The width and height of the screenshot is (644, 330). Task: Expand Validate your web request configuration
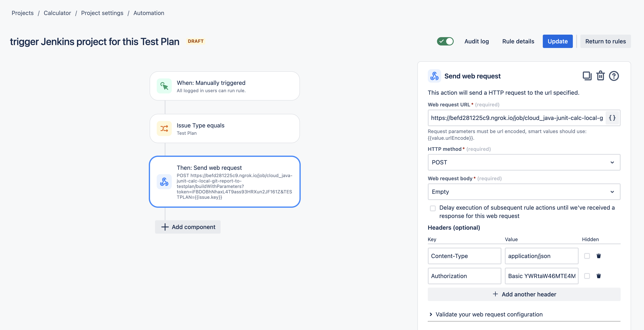[x=489, y=314]
